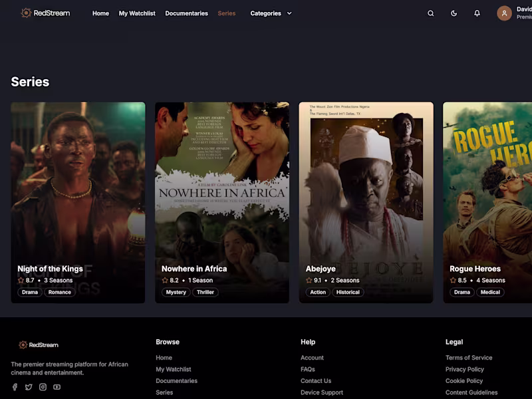Click Documentaries link under Browse
This screenshot has width=532, height=399.
coord(176,380)
